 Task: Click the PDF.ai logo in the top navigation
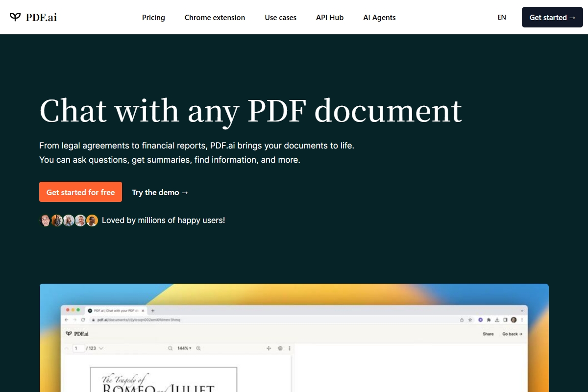tap(32, 17)
